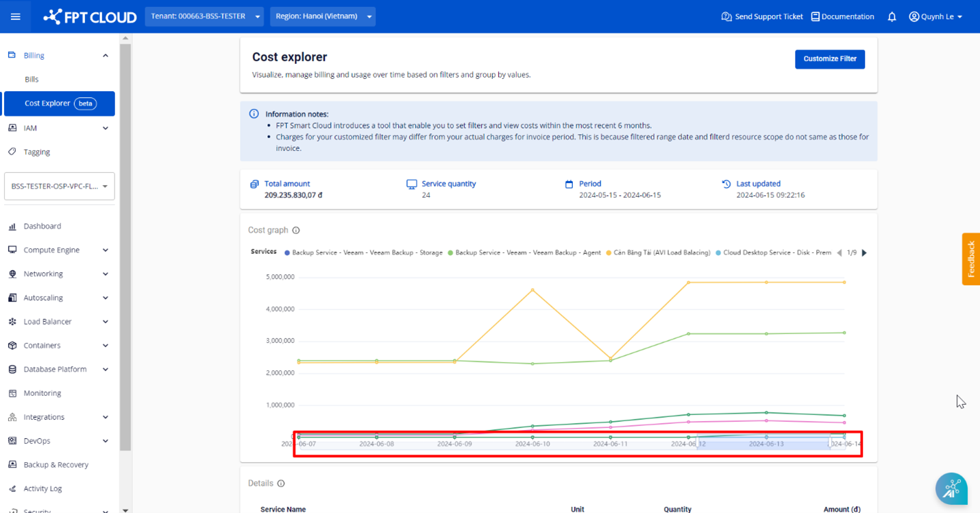Select Cost Explorer beta menu item
The image size is (980, 513).
click(60, 104)
